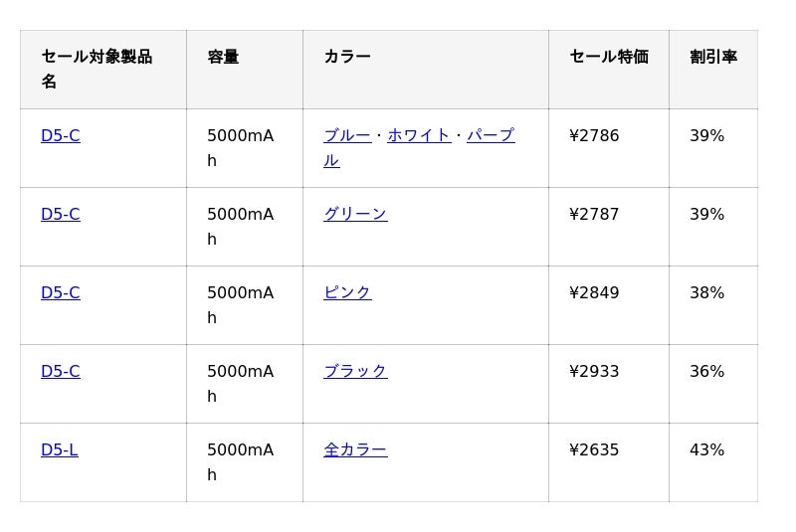The height and width of the screenshot is (532, 796).
Task: Select the D5-C link in the ブラック row
Action: [60, 372]
